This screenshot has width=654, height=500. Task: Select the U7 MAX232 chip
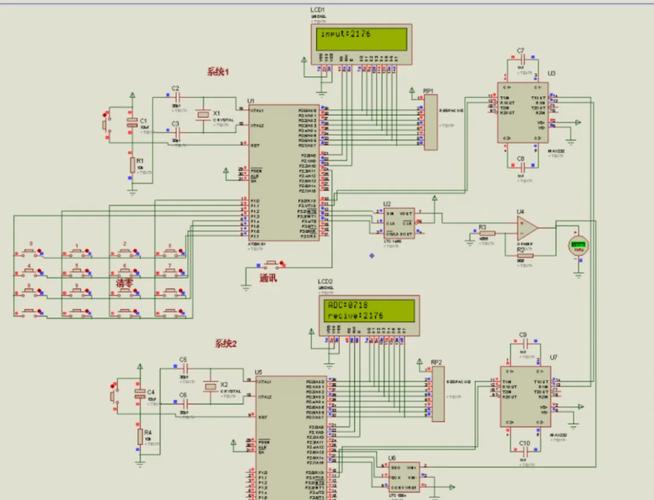point(523,393)
